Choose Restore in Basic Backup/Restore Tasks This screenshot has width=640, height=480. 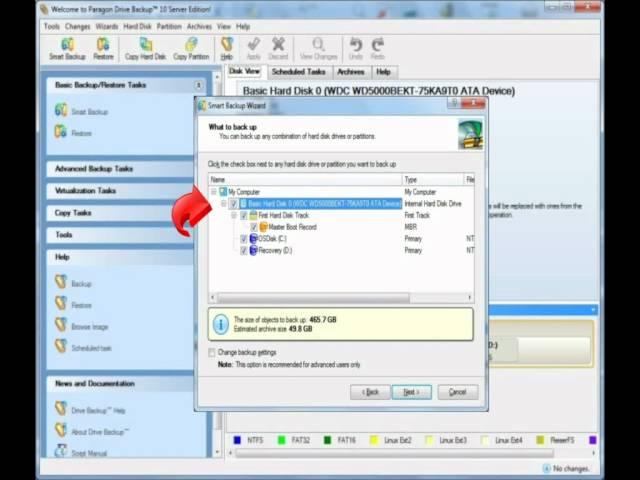tap(73, 132)
